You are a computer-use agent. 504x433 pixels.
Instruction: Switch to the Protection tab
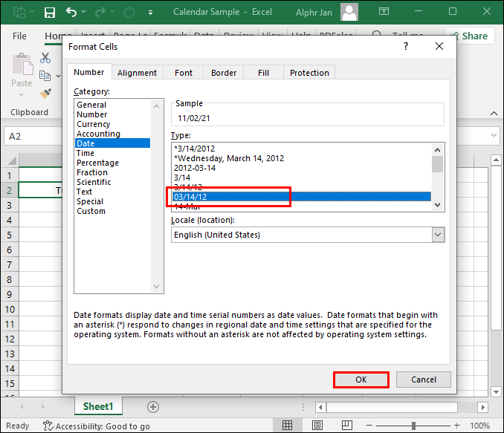[309, 73]
